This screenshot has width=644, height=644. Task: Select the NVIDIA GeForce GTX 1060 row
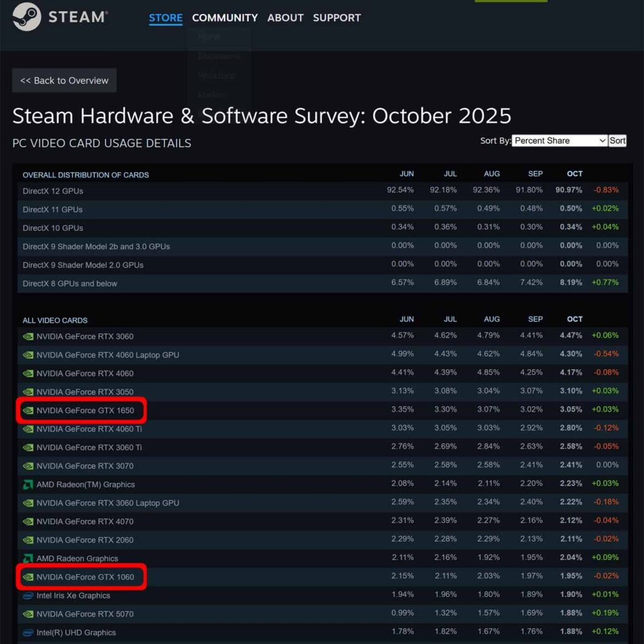[85, 577]
